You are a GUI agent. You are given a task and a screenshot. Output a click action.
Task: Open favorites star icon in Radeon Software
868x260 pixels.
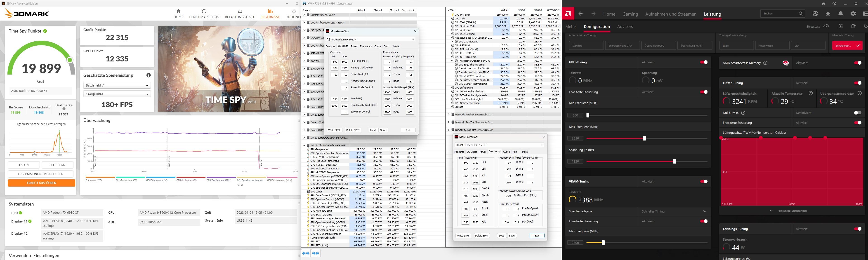(x=828, y=14)
